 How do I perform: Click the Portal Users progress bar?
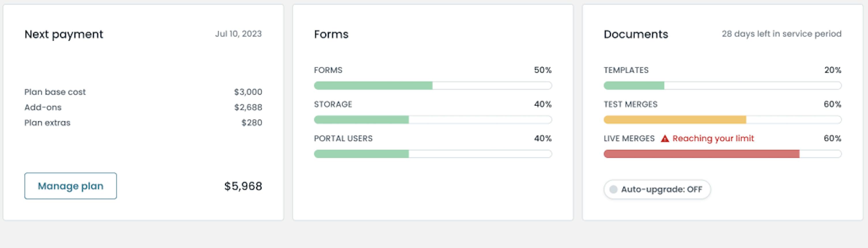(x=433, y=154)
